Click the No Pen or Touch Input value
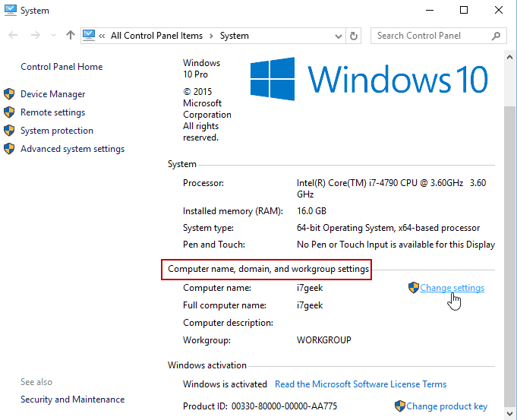 (x=396, y=245)
